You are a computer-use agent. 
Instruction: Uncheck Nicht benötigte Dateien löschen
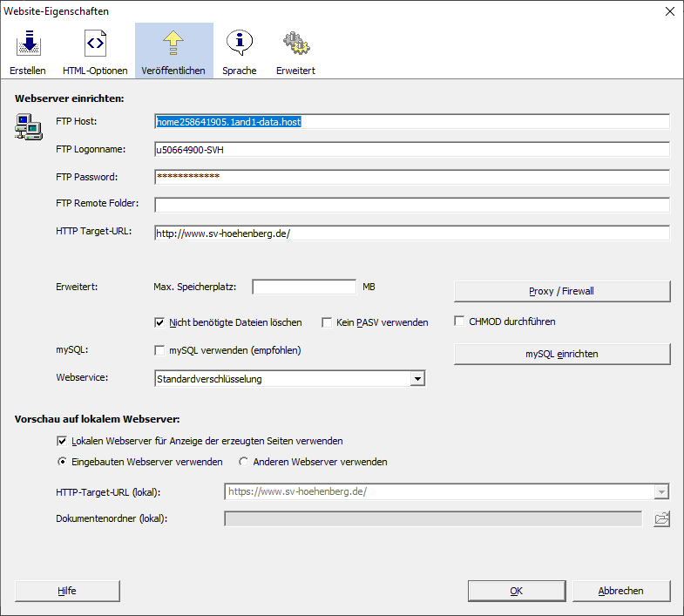pos(160,322)
